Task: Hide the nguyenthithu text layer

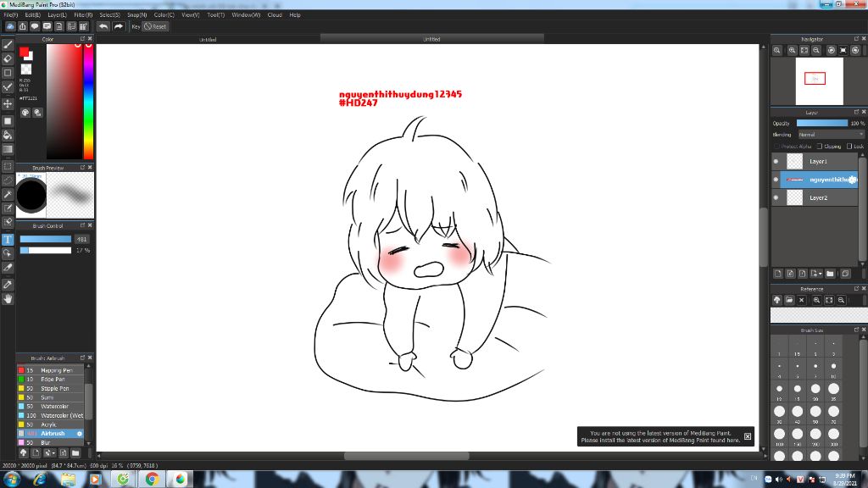Action: coord(776,180)
